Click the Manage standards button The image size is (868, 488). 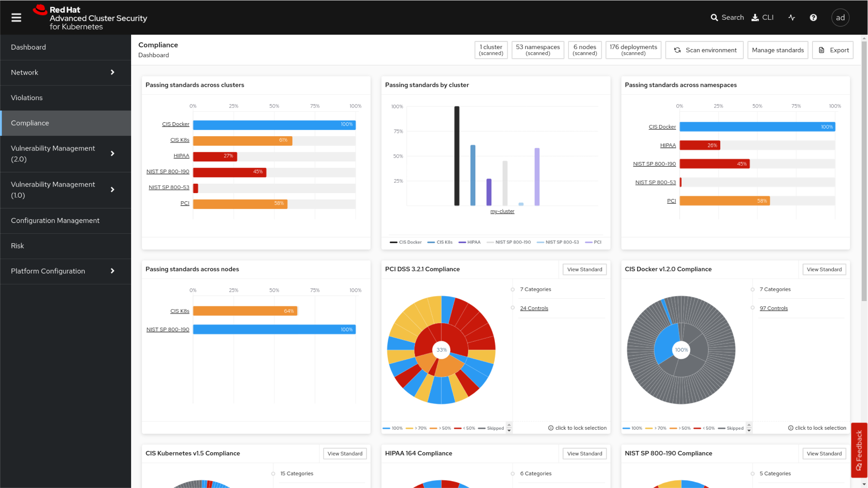(778, 50)
